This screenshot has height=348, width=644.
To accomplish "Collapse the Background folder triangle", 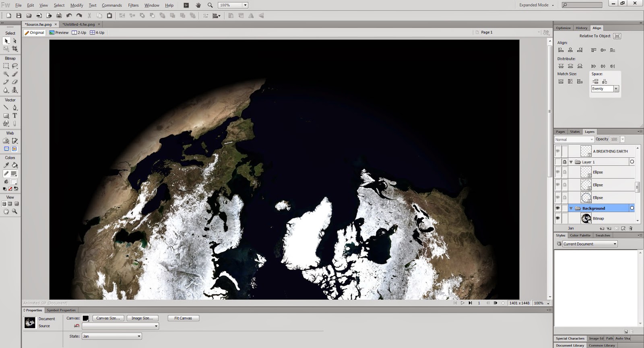I will point(571,208).
